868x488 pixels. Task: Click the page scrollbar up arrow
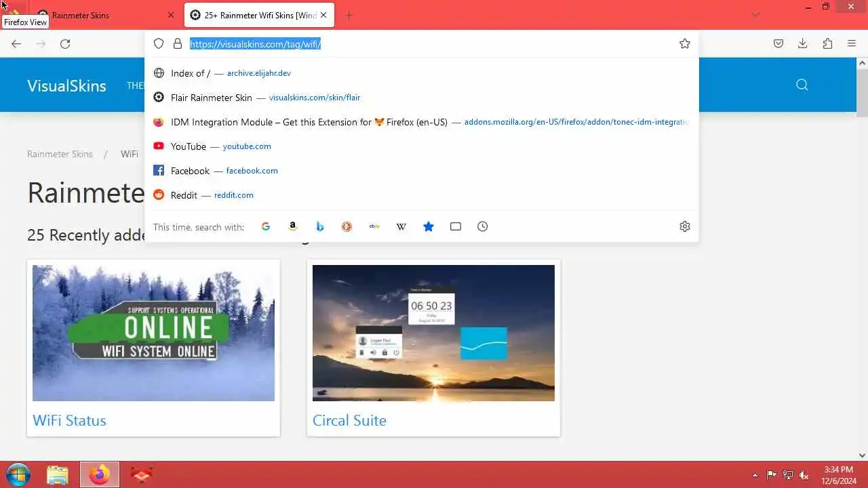(863, 63)
